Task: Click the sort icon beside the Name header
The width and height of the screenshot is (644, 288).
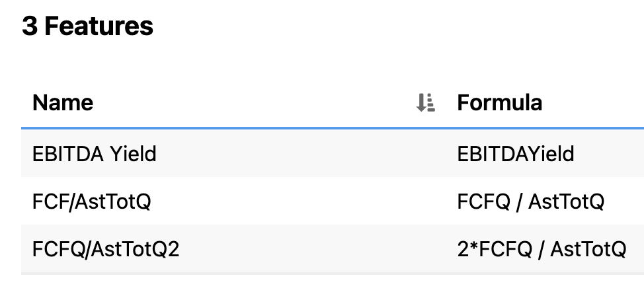Action: point(426,102)
